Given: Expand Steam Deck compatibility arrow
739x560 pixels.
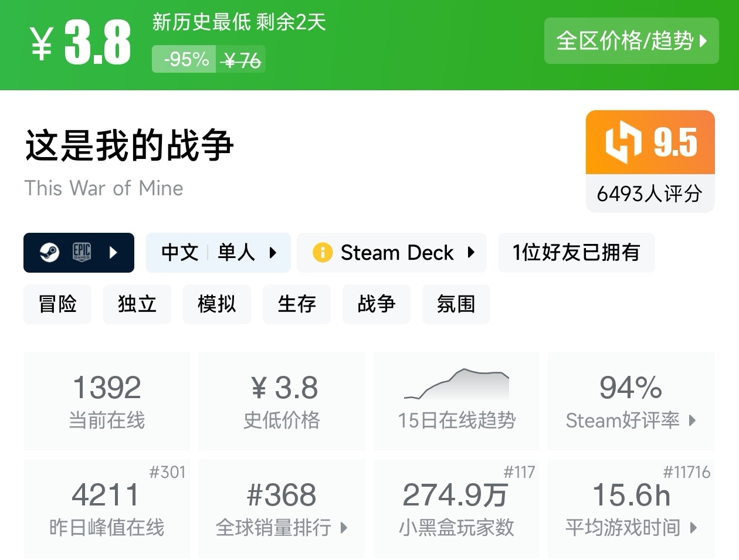Looking at the screenshot, I should pyautogui.click(x=470, y=253).
